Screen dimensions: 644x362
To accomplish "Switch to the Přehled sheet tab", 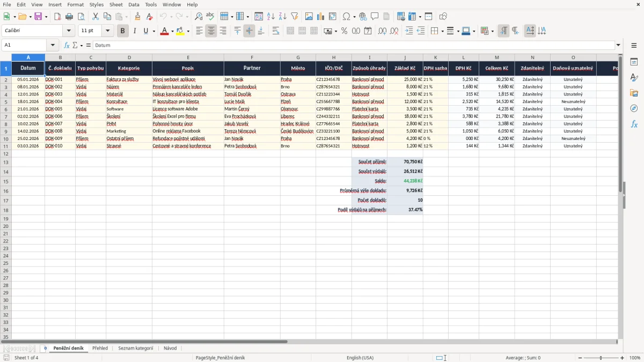I will click(100, 348).
